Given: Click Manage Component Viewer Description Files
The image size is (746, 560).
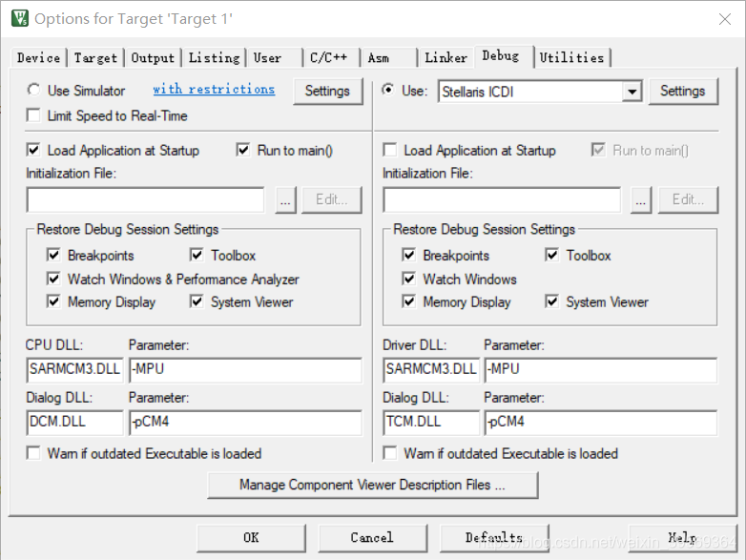Looking at the screenshot, I should coord(372,485).
